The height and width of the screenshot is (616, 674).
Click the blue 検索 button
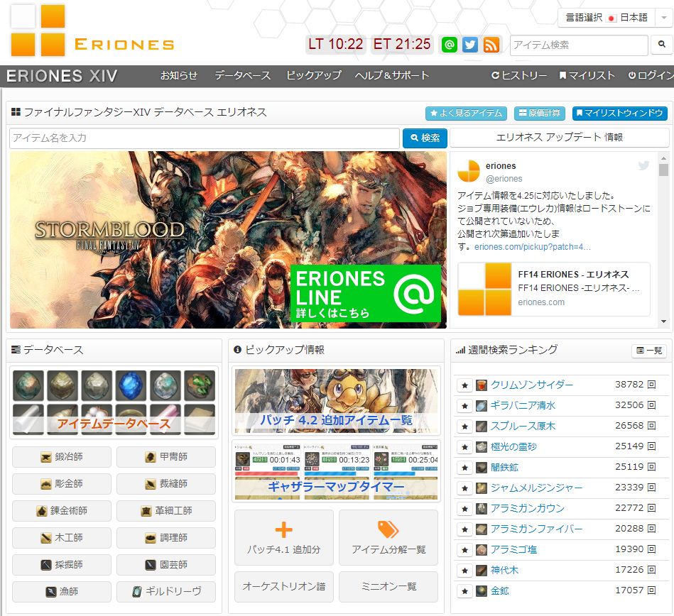pos(425,138)
